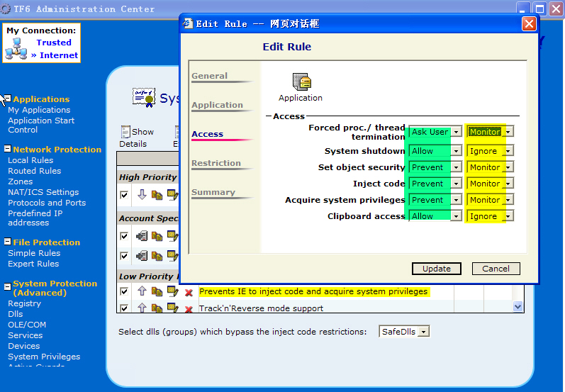The height and width of the screenshot is (392, 565).
Task: Uncheck the High Priority rule checkbox
Action: 124,195
